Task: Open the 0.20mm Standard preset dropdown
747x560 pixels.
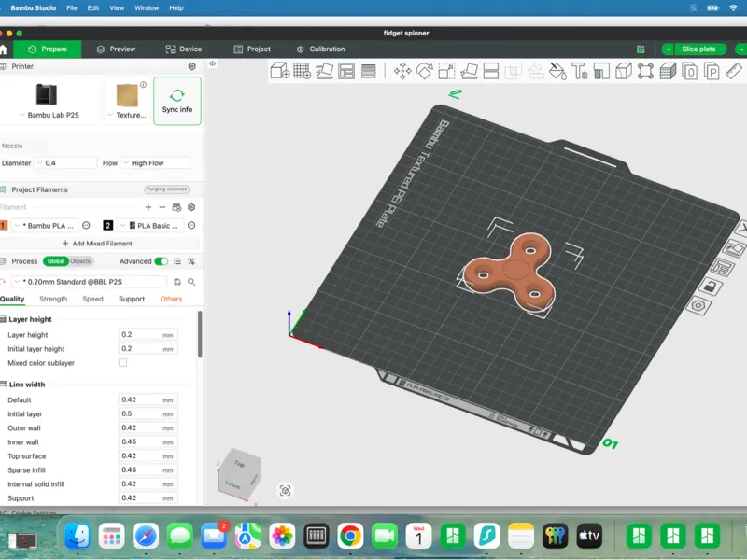Action: [x=89, y=282]
